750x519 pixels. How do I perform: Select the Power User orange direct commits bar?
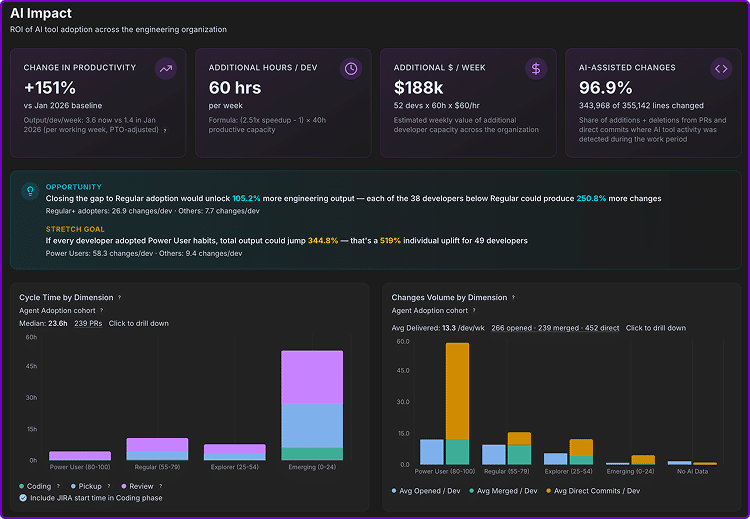coord(457,391)
